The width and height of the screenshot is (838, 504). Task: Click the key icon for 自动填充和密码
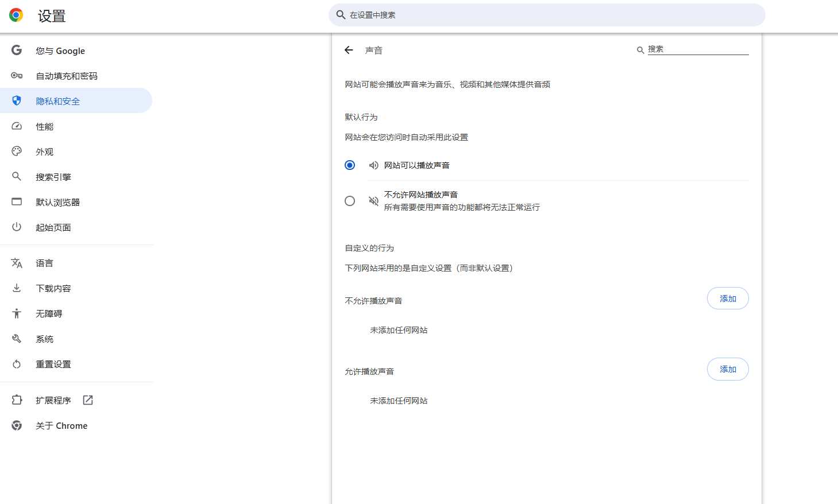pos(17,76)
